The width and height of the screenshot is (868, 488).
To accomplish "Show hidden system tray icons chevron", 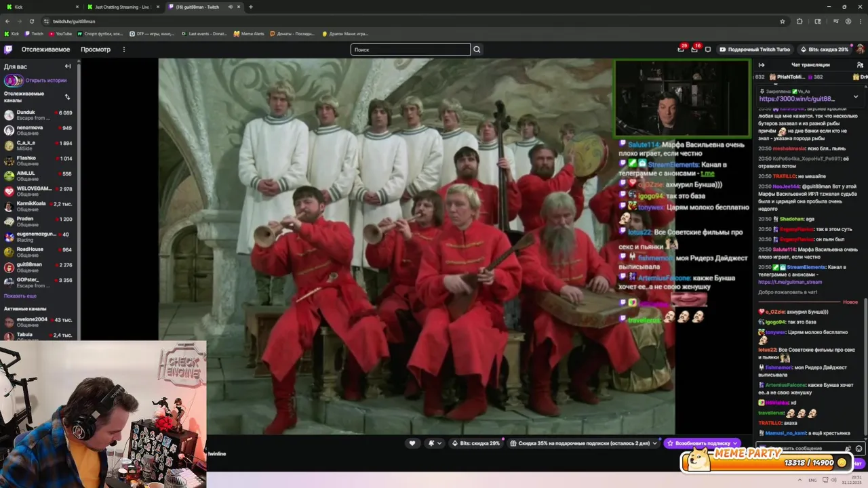I will pyautogui.click(x=800, y=480).
